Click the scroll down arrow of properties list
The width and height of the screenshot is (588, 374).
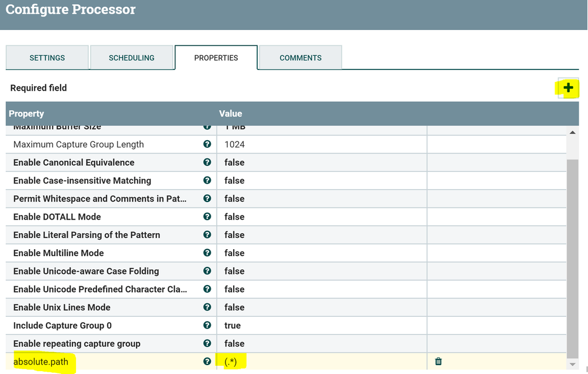[x=573, y=365]
